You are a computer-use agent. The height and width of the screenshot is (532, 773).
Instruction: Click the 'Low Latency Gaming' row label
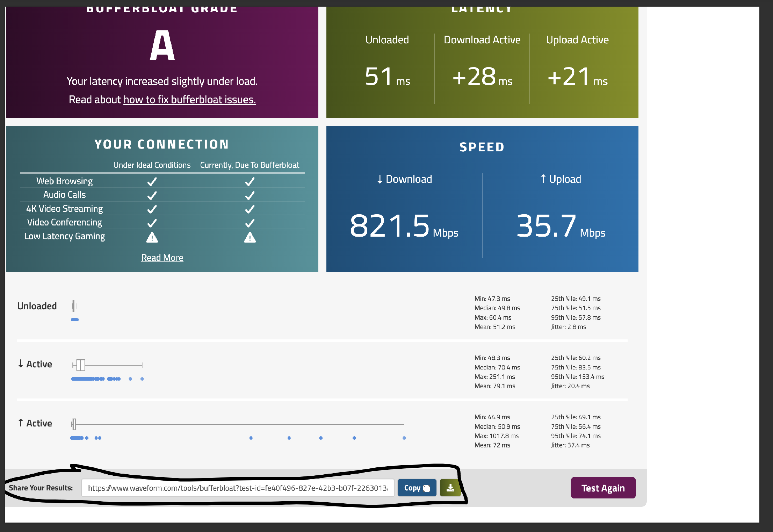(65, 237)
